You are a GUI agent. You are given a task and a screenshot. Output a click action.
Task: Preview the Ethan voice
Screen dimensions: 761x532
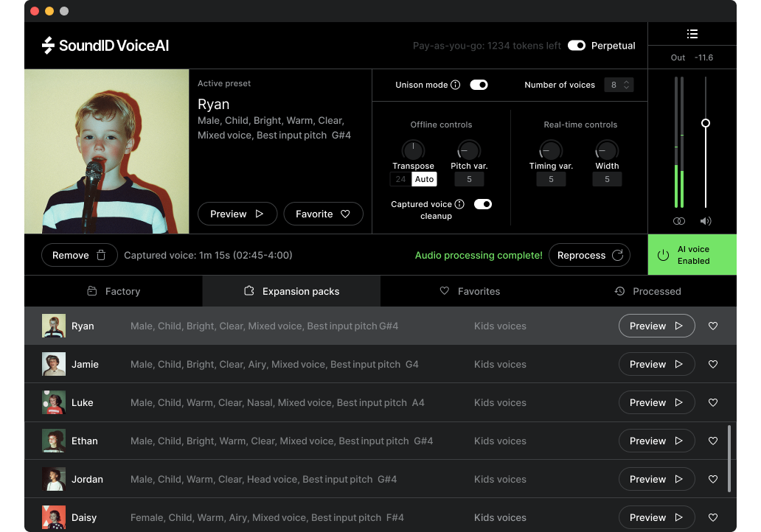coord(656,441)
